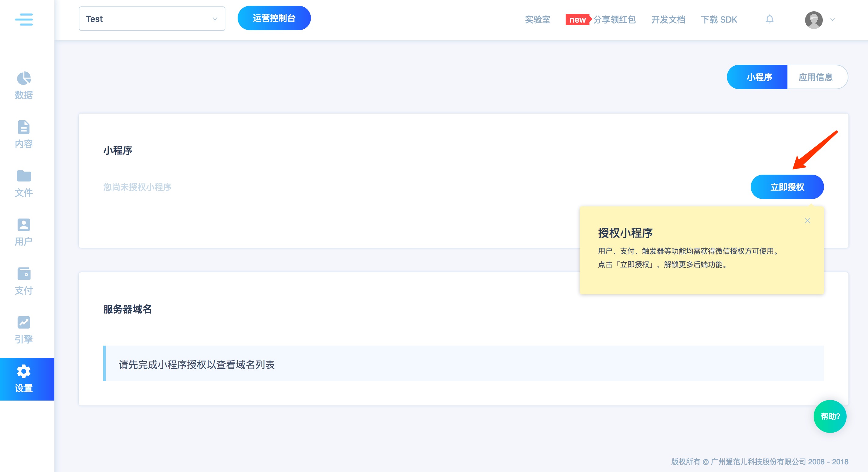Open the 文件 folder section

pos(24,183)
